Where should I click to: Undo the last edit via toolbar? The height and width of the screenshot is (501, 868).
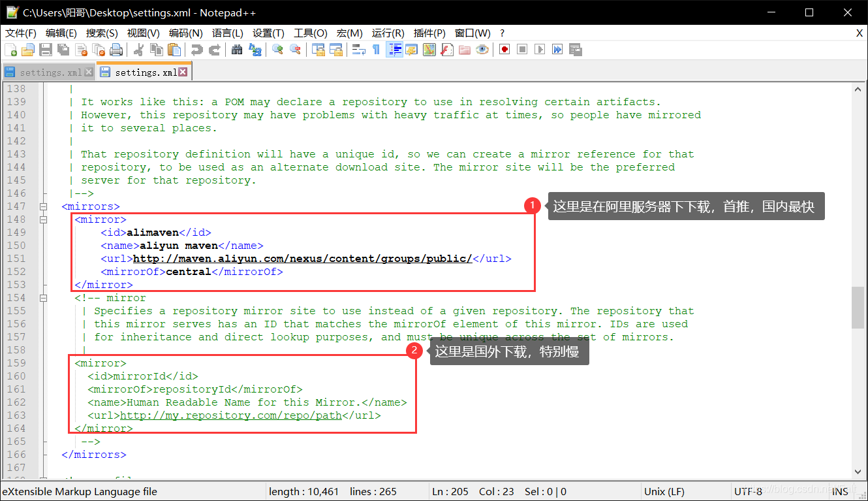[x=196, y=50]
